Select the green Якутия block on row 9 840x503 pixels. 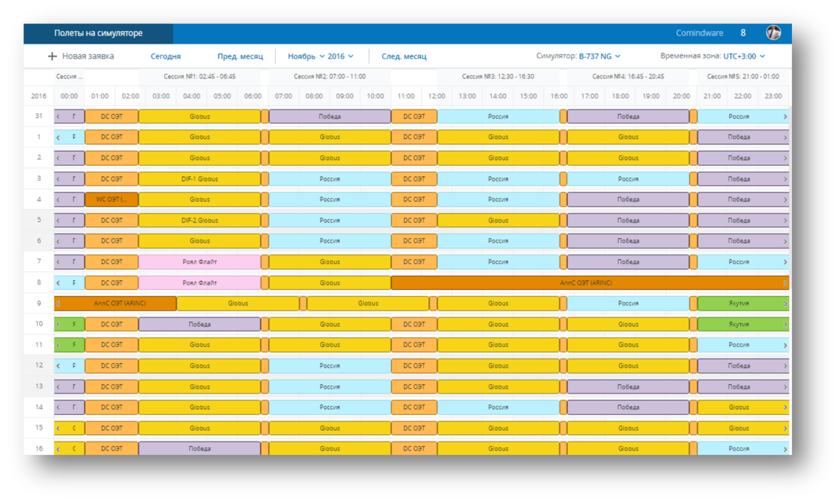[738, 303]
